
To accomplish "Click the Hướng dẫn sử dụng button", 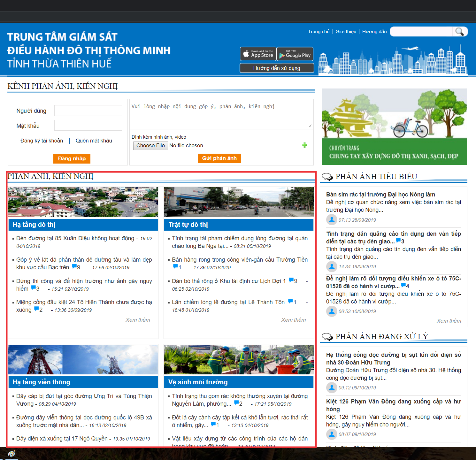I will 277,68.
